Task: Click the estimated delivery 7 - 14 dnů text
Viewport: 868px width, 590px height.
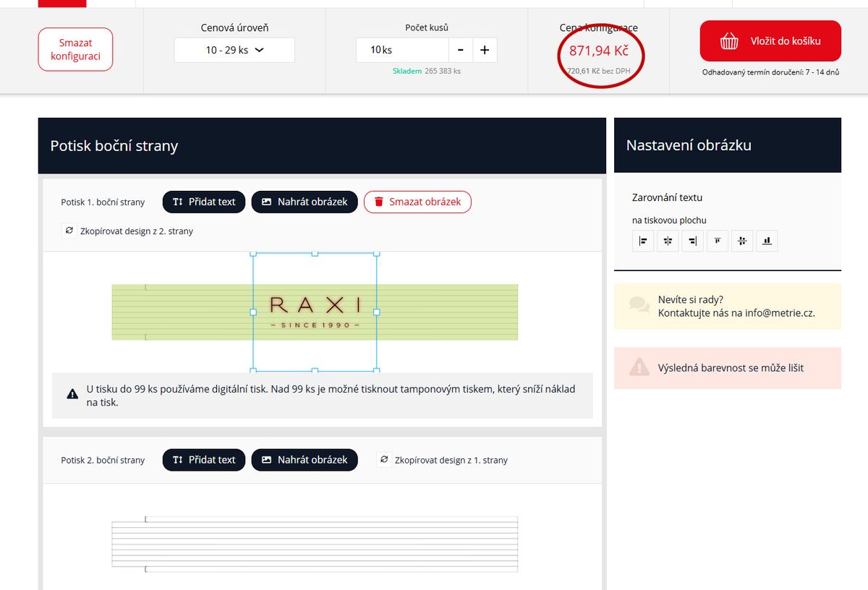Action: [770, 72]
